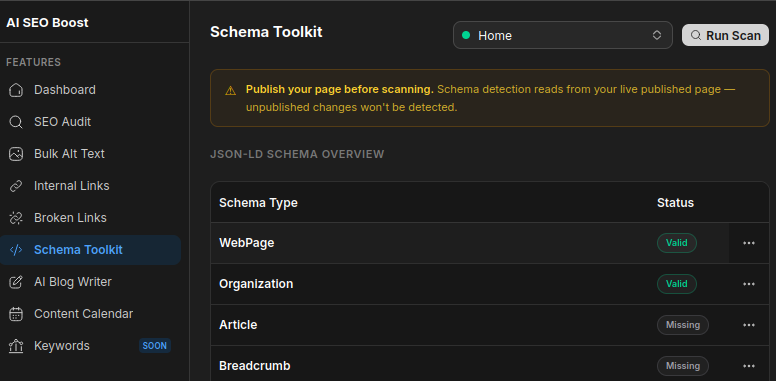Click the Keywords chart icon
The height and width of the screenshot is (381, 776).
[x=16, y=346]
